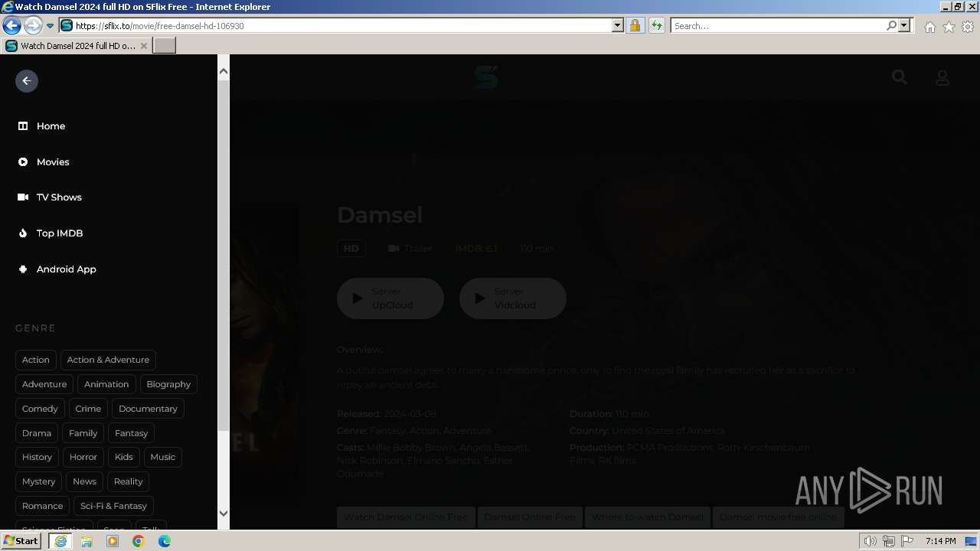Close the sidebar with the back arrow
This screenshot has height=551, width=980.
click(27, 81)
